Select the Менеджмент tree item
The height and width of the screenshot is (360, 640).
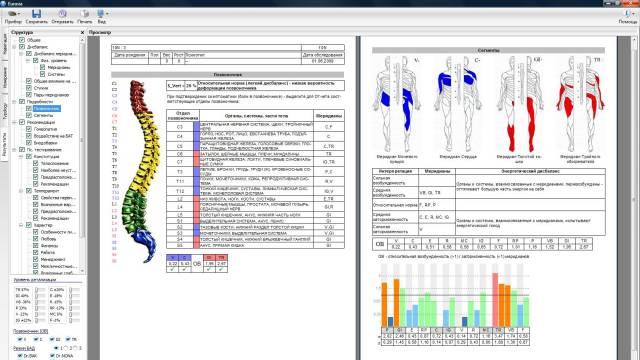53,260
